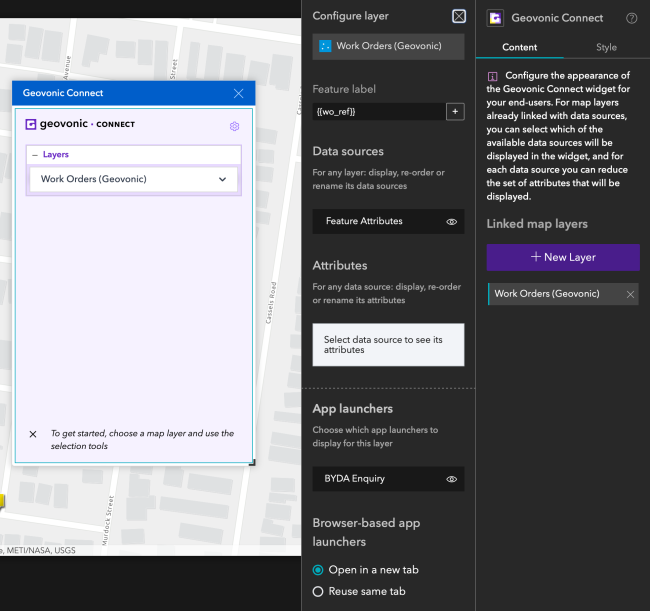
Task: Select the Feature Attributes data source
Action: [x=388, y=221]
